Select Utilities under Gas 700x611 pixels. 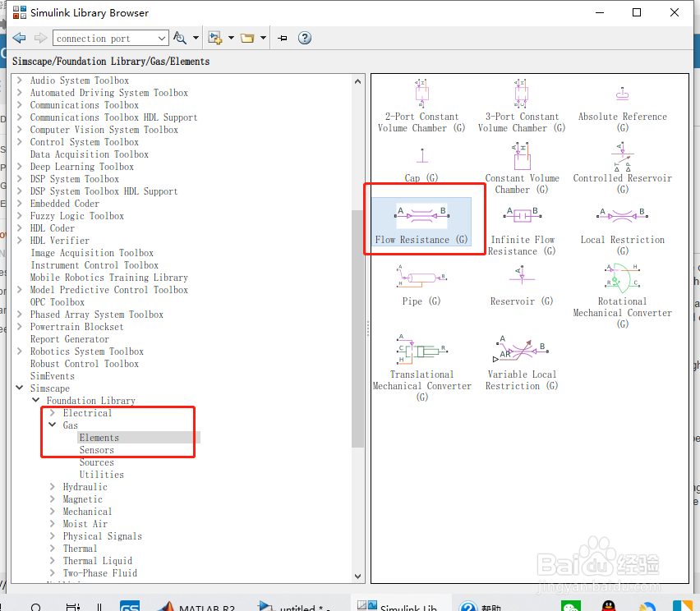click(102, 475)
